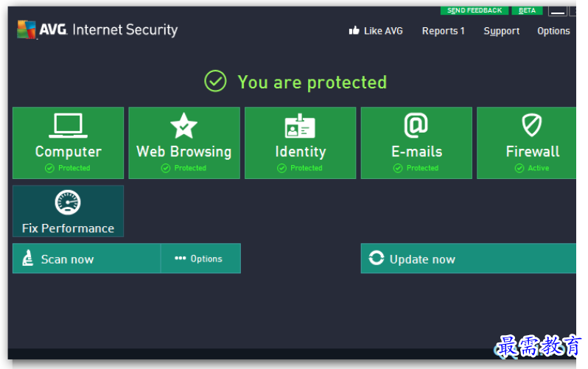The height and width of the screenshot is (369, 588).
Task: Click the refresh arrows icon on Update now
Action: click(376, 258)
